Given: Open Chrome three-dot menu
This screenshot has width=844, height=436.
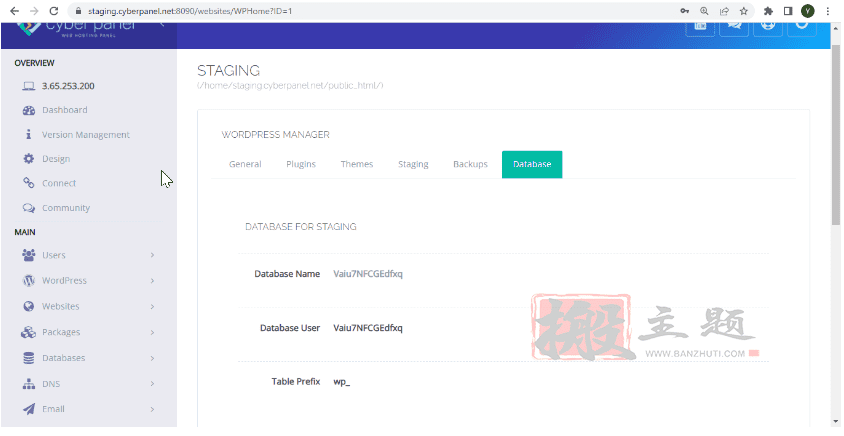Looking at the screenshot, I should coord(827,11).
